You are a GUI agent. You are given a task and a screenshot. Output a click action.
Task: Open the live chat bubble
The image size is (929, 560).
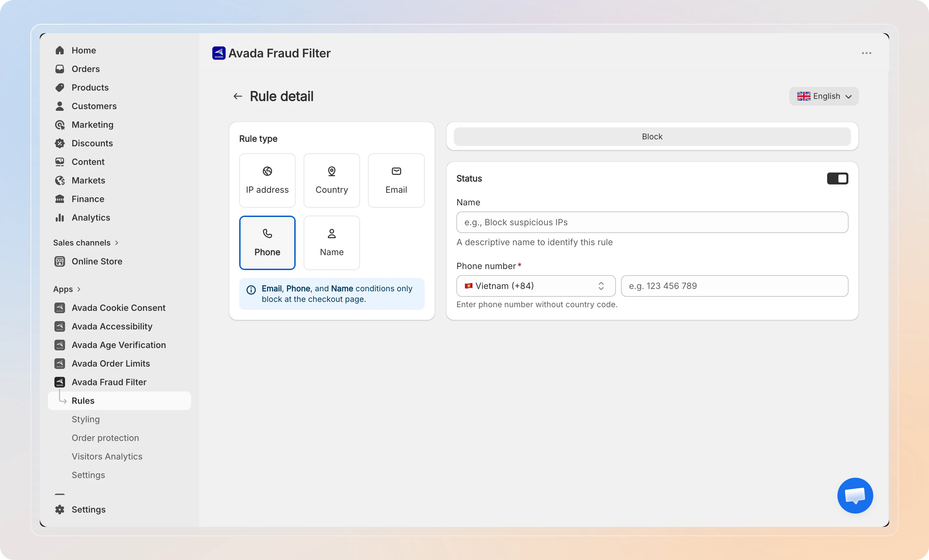[x=855, y=496]
